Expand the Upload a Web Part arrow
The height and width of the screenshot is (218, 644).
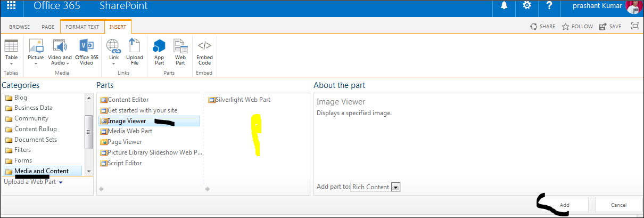click(x=61, y=182)
